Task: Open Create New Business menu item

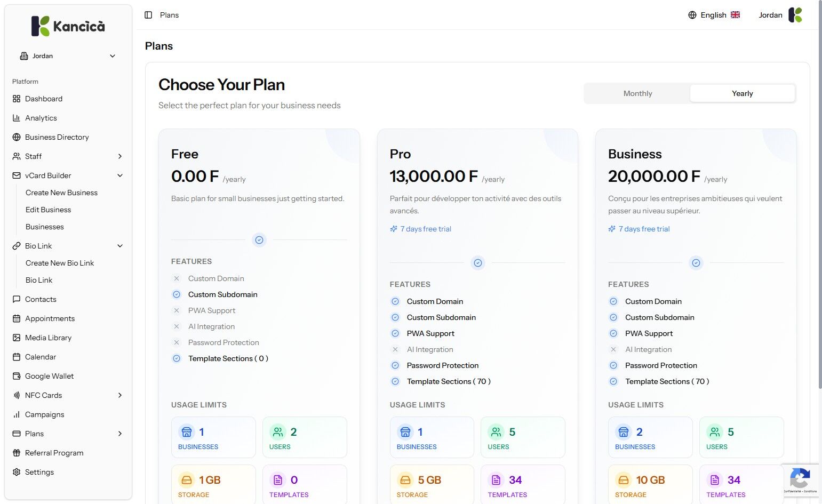Action: point(61,193)
